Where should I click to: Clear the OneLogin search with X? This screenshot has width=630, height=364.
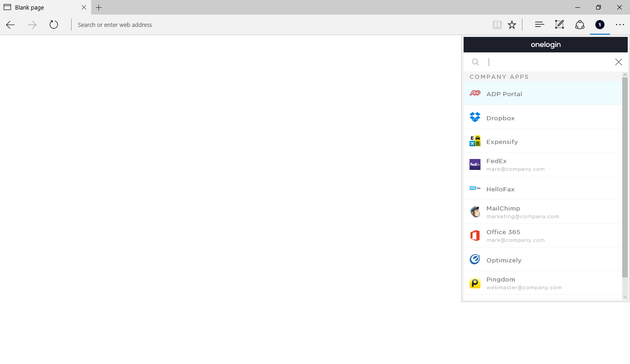coord(619,62)
